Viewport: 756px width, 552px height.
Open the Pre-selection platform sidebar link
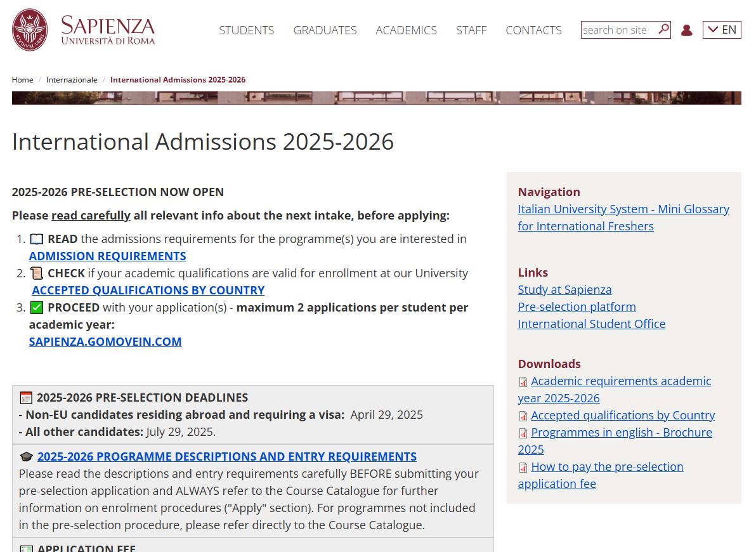[577, 307]
